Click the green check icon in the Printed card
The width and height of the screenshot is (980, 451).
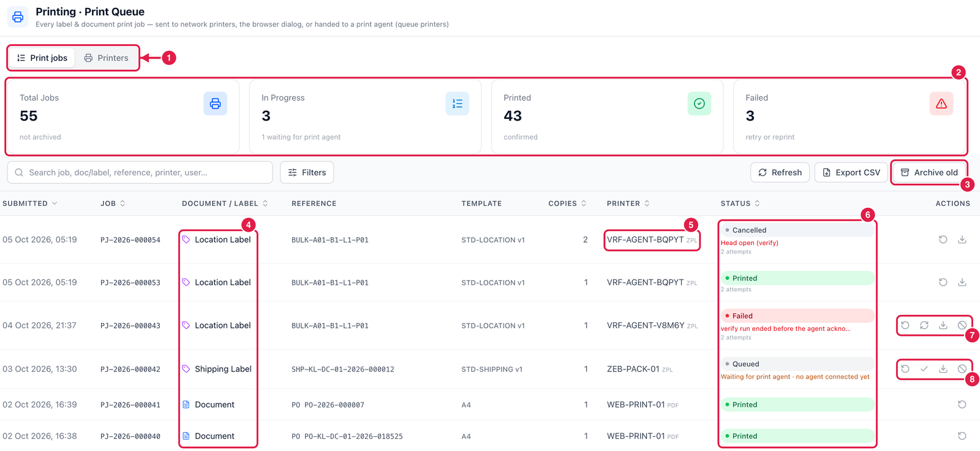click(x=699, y=104)
